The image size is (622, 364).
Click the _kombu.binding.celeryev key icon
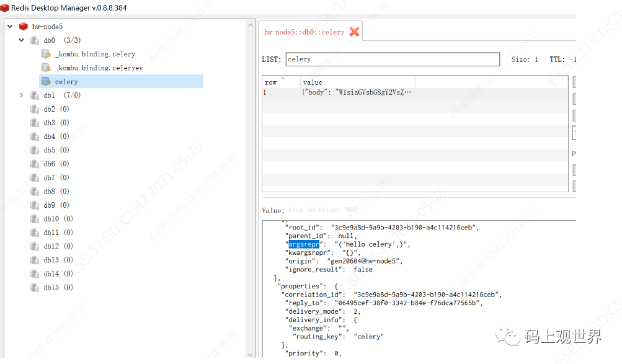pyautogui.click(x=46, y=68)
